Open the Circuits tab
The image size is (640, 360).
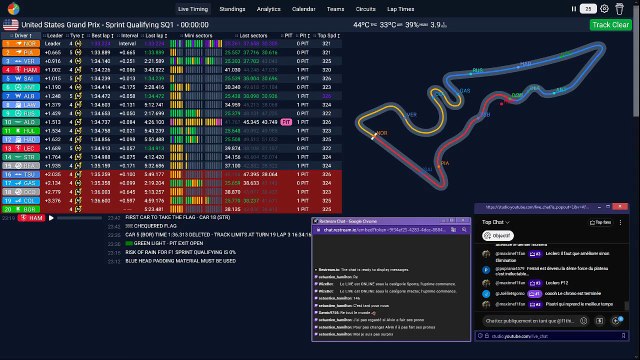pyautogui.click(x=365, y=9)
